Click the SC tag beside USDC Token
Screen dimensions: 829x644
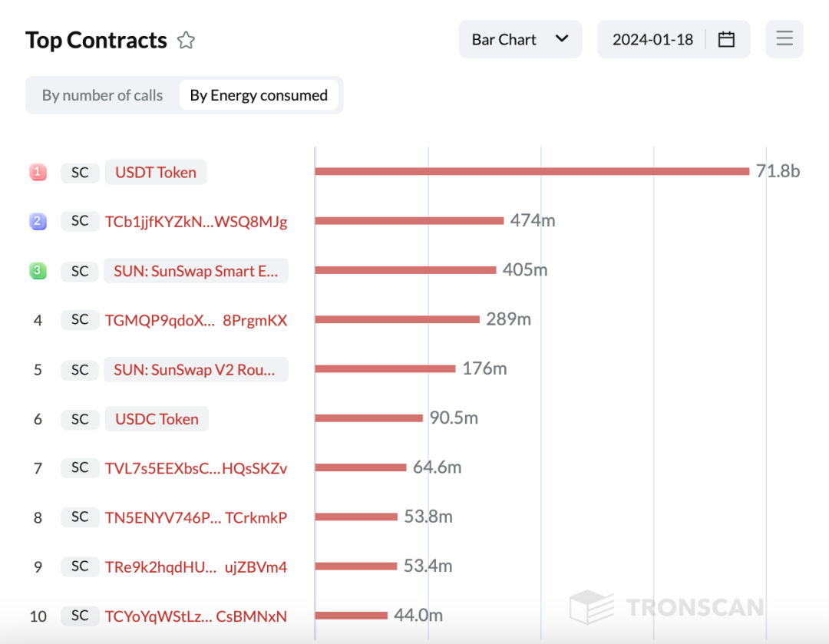pos(80,419)
